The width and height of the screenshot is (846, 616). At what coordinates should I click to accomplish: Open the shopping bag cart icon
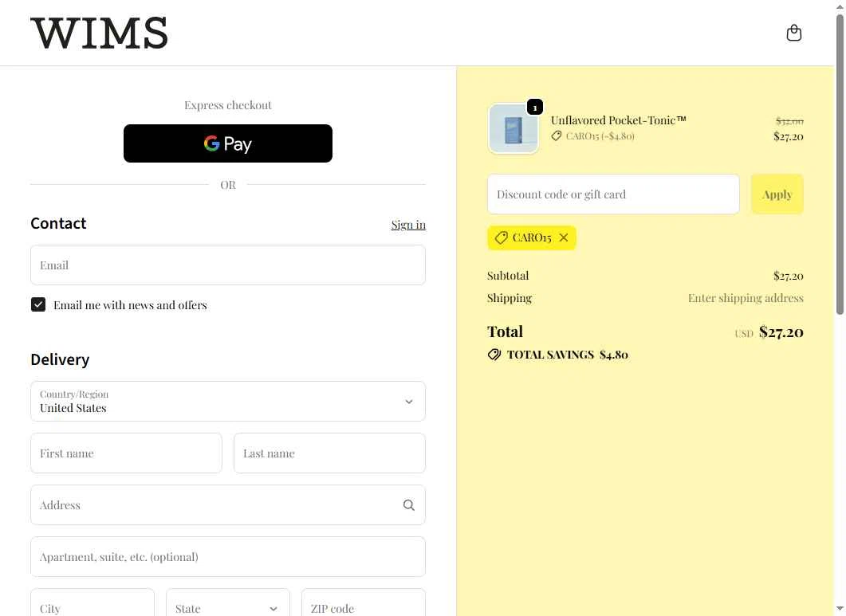point(793,33)
